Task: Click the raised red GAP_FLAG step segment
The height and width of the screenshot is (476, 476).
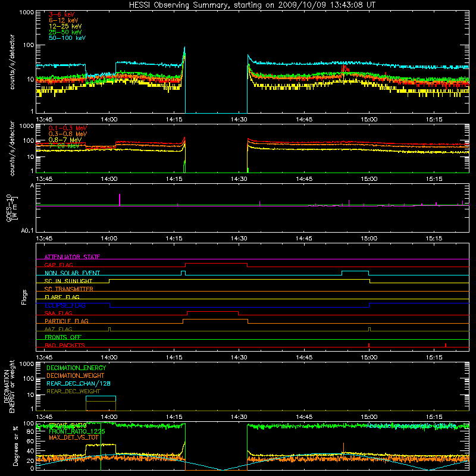Action: click(216, 264)
